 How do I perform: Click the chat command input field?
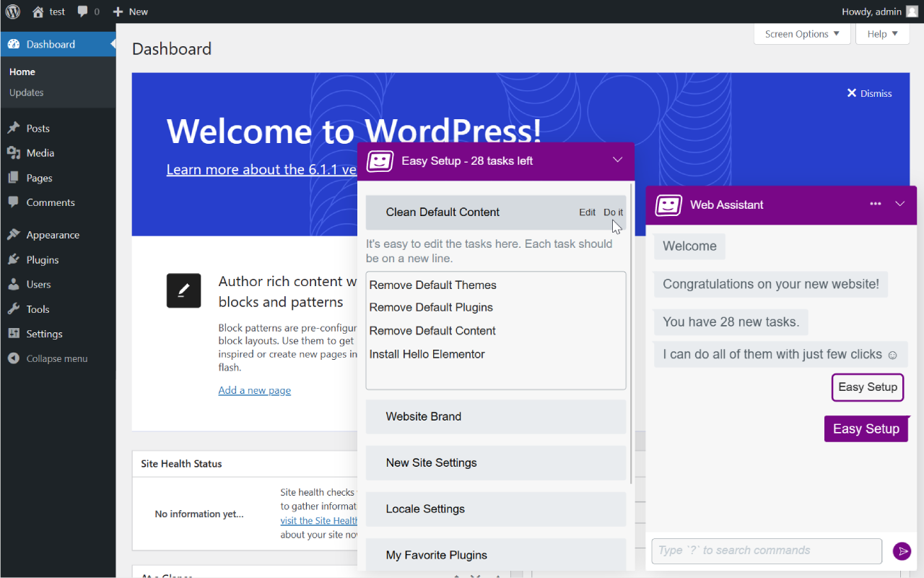[767, 551]
